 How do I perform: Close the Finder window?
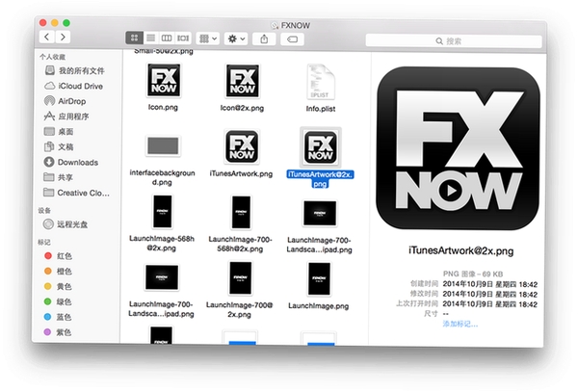click(42, 22)
